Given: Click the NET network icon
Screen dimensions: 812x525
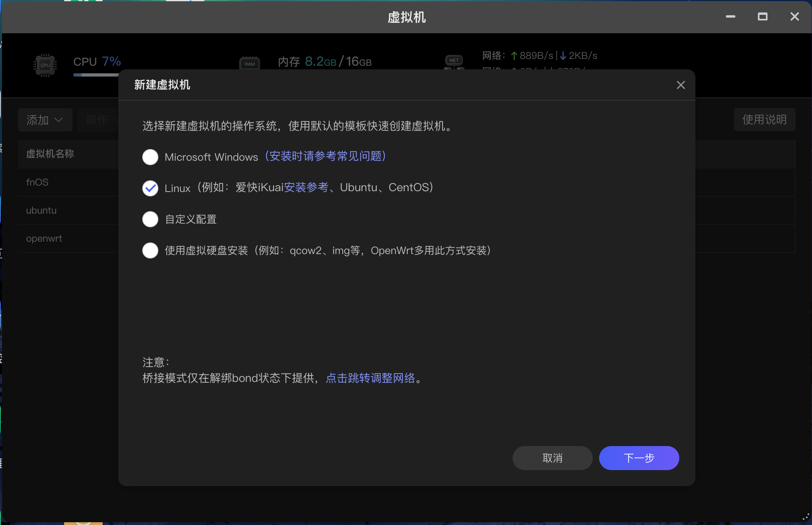Looking at the screenshot, I should tap(454, 61).
